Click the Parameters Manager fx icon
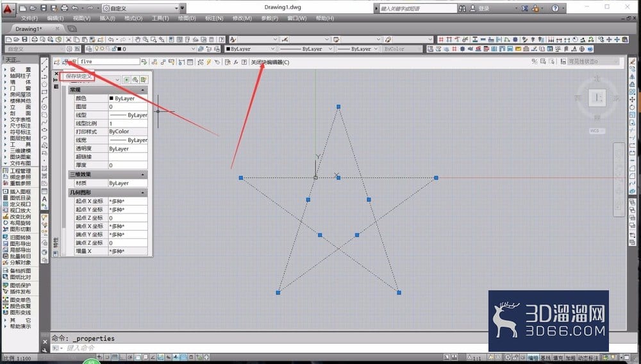Image resolution: width=641 pixels, height=364 pixels. [236, 62]
